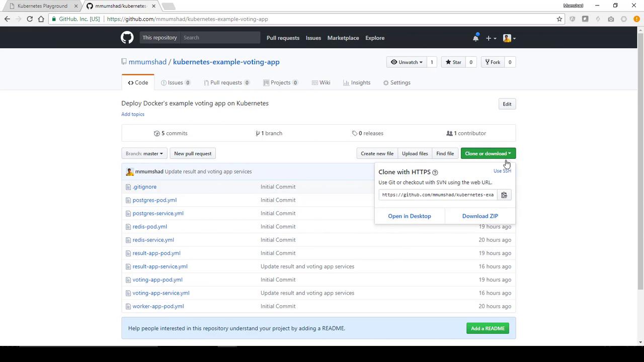
Task: Star the repository
Action: tap(453, 62)
